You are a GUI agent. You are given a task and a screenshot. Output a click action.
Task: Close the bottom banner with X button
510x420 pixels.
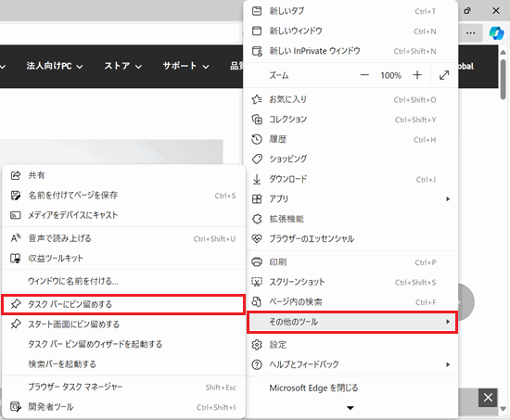tap(488, 397)
